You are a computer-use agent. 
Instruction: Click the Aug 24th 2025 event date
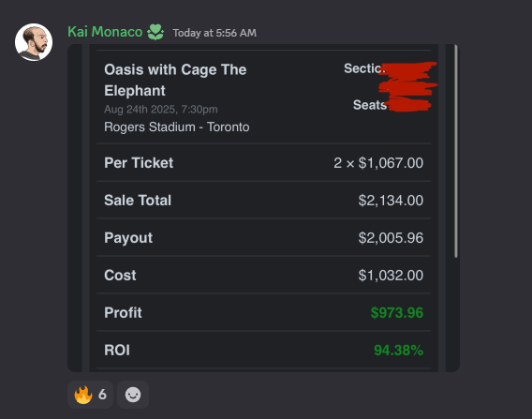[x=161, y=110]
